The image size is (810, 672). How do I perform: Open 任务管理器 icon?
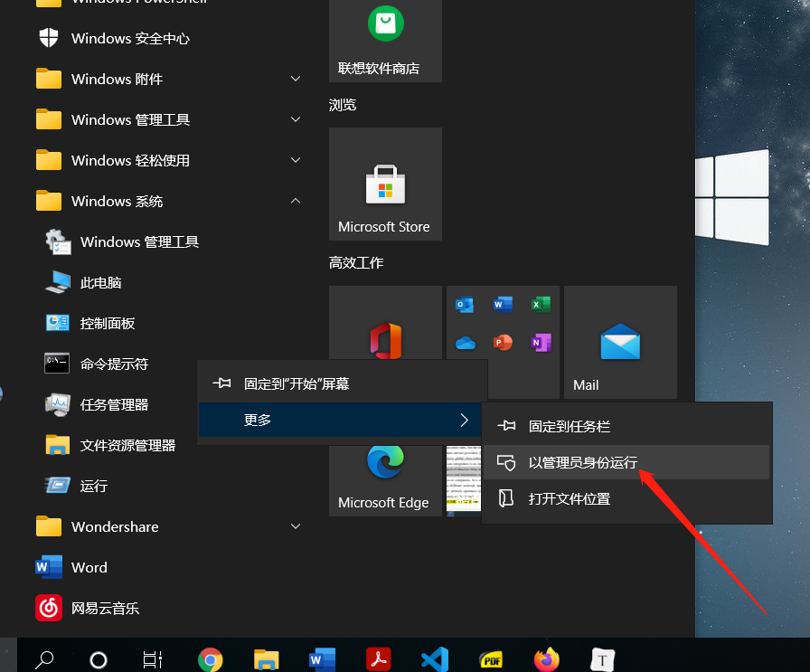click(x=58, y=404)
